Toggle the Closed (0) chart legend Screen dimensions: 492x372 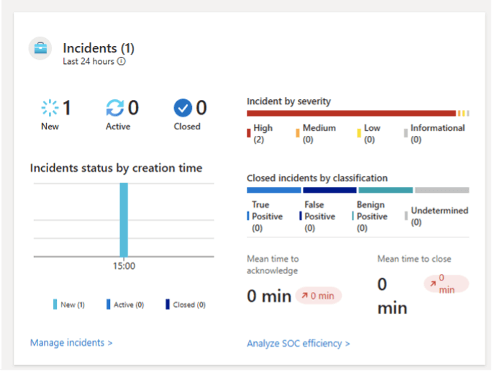pos(186,304)
